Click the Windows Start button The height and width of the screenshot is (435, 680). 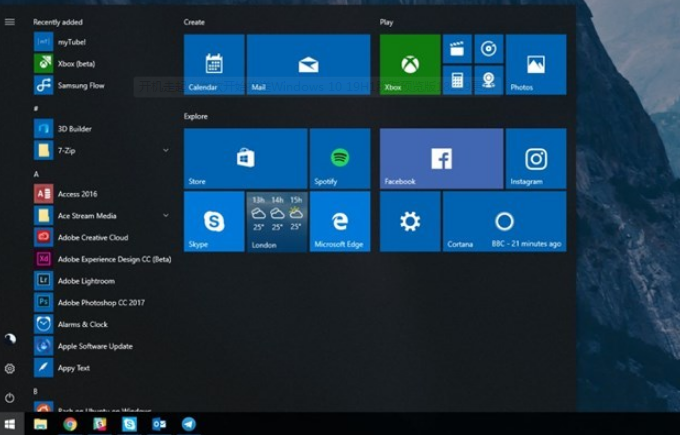10,424
